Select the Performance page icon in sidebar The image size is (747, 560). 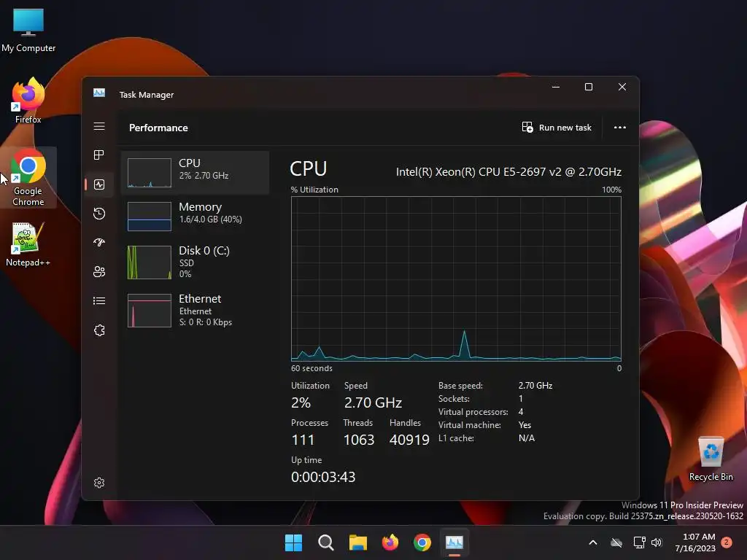99,184
